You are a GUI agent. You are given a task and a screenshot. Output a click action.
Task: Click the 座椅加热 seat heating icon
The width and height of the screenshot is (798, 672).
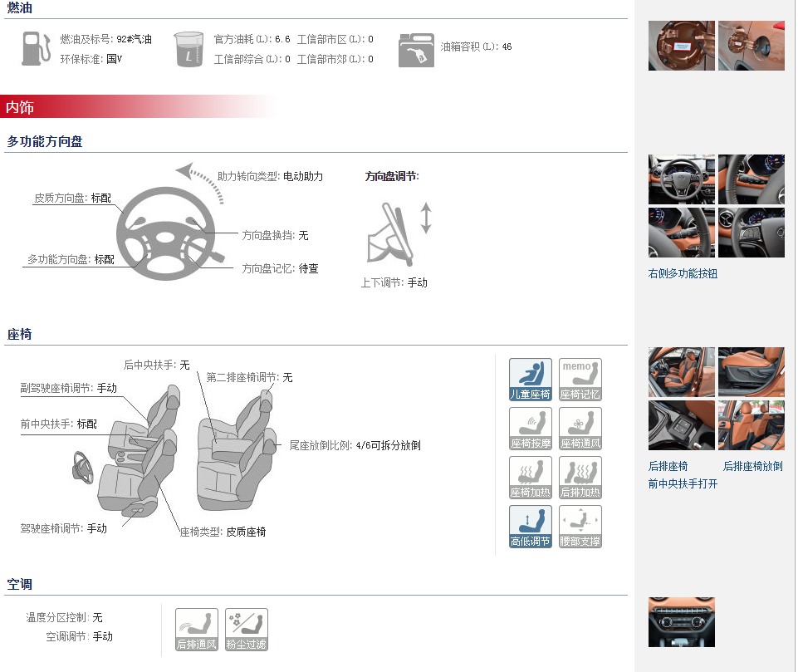531,478
